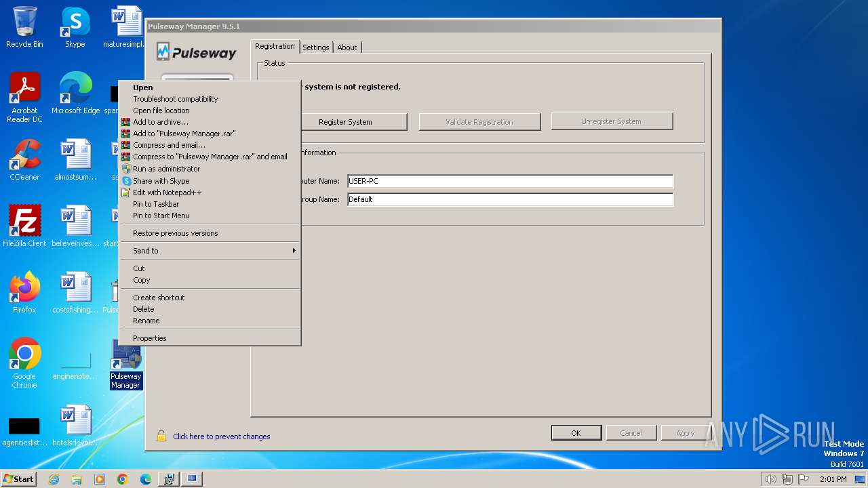Choose Add to "Pulseway Manager.rar"
Screen dimensions: 868x488
coord(210,134)
